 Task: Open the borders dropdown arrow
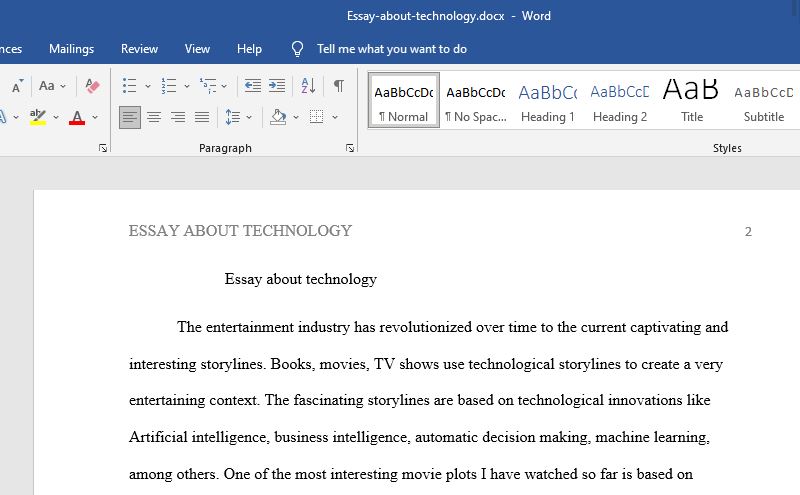tap(335, 117)
